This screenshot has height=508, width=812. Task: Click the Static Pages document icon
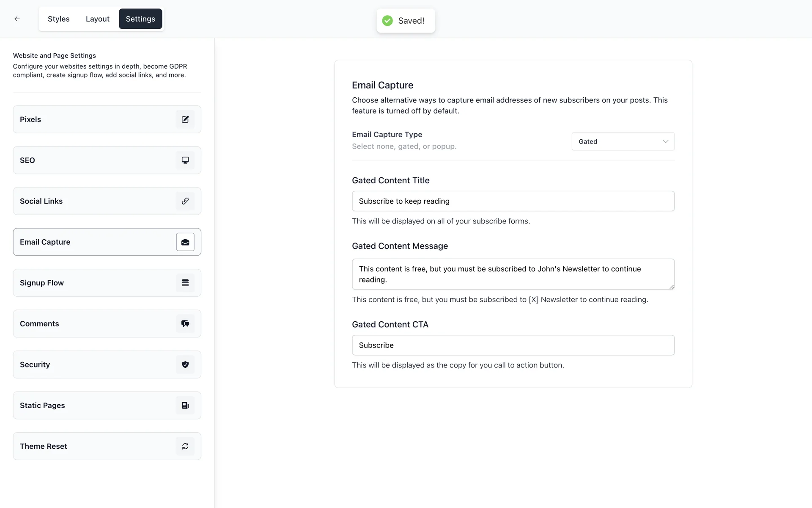[185, 406]
